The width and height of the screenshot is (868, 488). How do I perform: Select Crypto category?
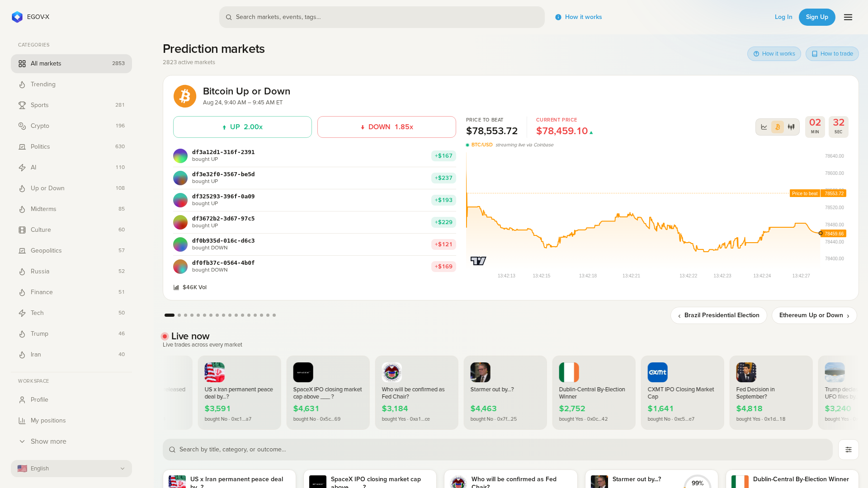click(71, 126)
